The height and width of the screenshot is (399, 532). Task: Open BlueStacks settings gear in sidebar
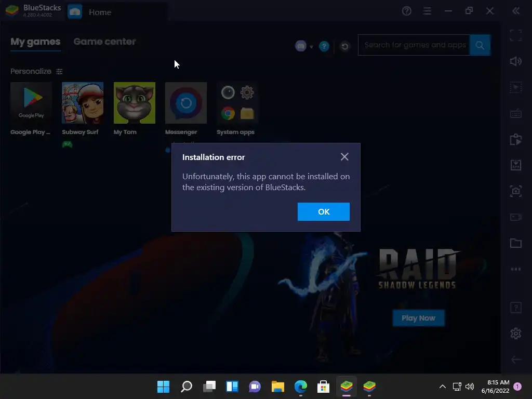tap(516, 334)
